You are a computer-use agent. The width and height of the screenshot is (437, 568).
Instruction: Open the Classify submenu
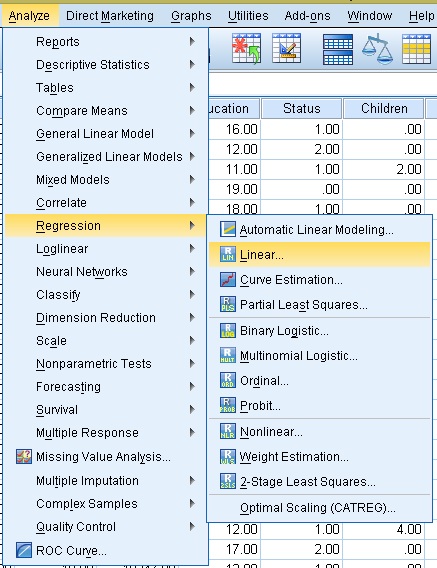pyautogui.click(x=106, y=295)
